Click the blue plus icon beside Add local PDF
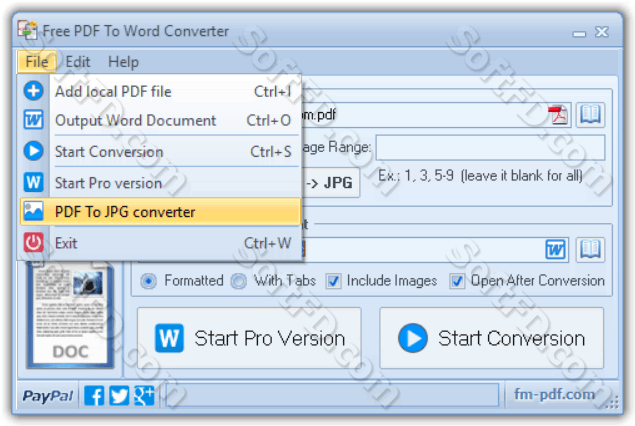This screenshot has height=426, width=635. (33, 91)
